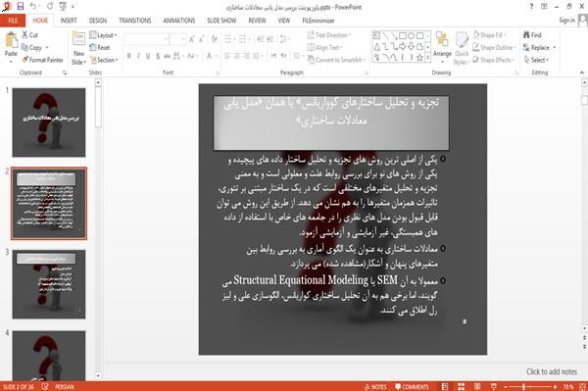Switch to Slide Sorter view in status bar
The width and height of the screenshot is (588, 391).
tap(462, 386)
